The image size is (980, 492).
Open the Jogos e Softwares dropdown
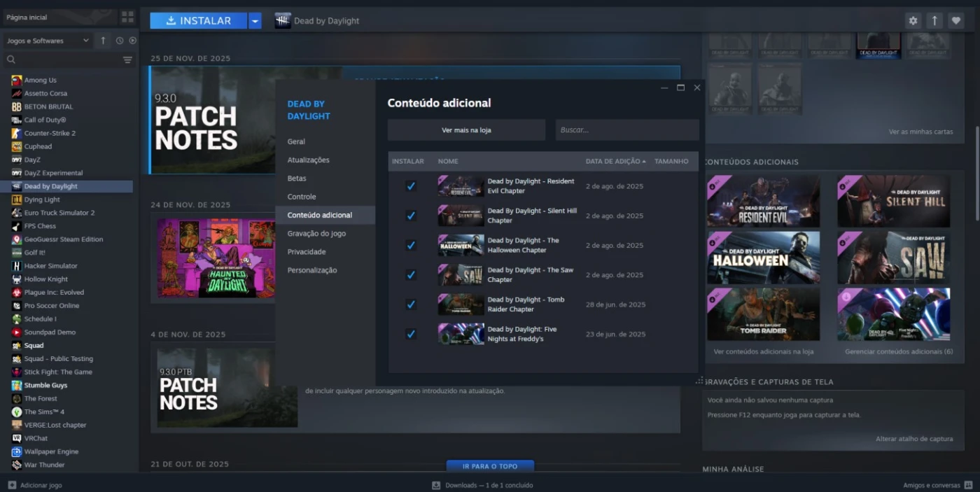[48, 41]
